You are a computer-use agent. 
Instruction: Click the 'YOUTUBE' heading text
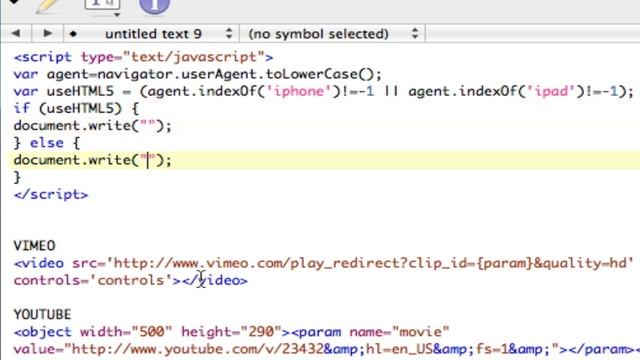42,314
